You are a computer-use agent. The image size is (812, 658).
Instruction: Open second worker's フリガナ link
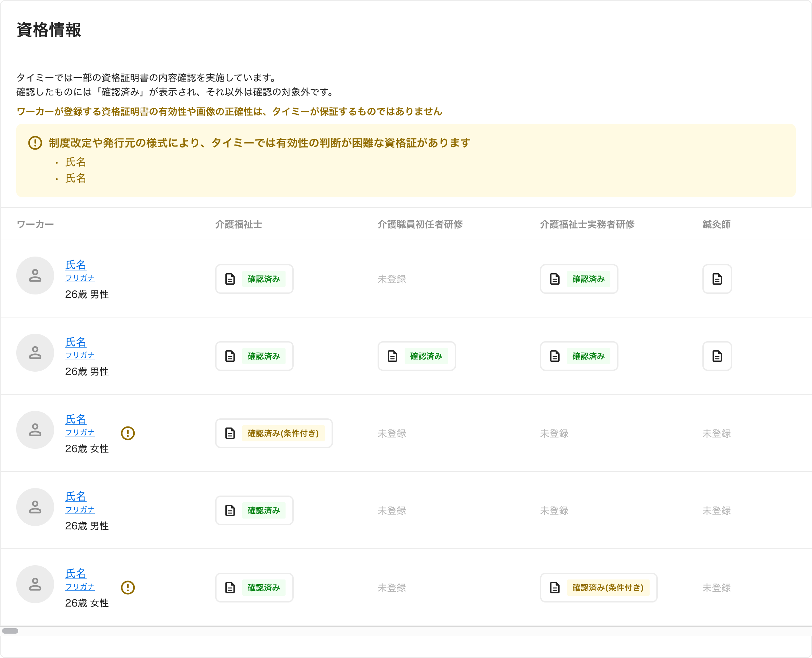pyautogui.click(x=80, y=355)
